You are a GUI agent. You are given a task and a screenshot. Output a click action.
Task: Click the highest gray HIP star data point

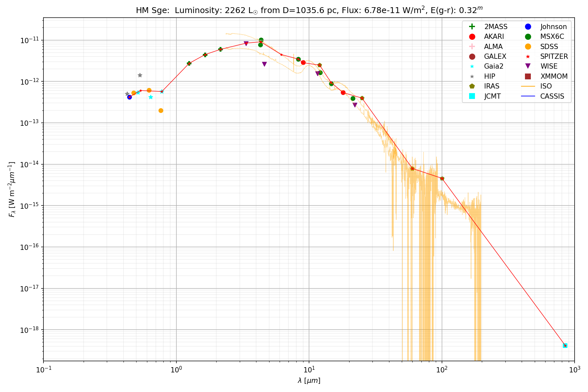(x=140, y=75)
